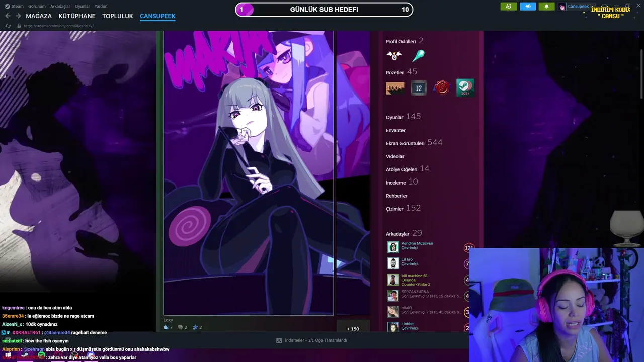Click the page vertical scrollbar
644x362 pixels.
tap(641, 73)
